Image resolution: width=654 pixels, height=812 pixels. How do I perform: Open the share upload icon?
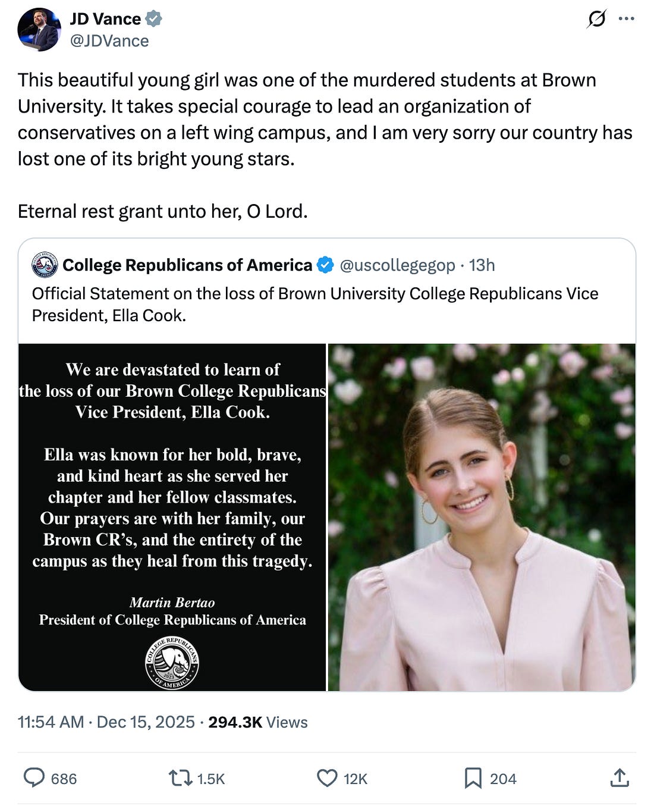click(620, 777)
